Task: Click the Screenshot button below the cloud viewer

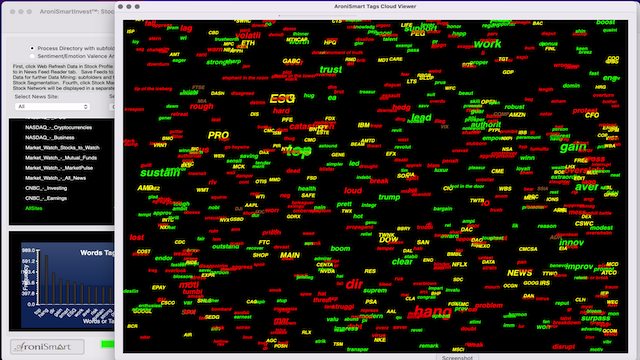Action: 457,358
